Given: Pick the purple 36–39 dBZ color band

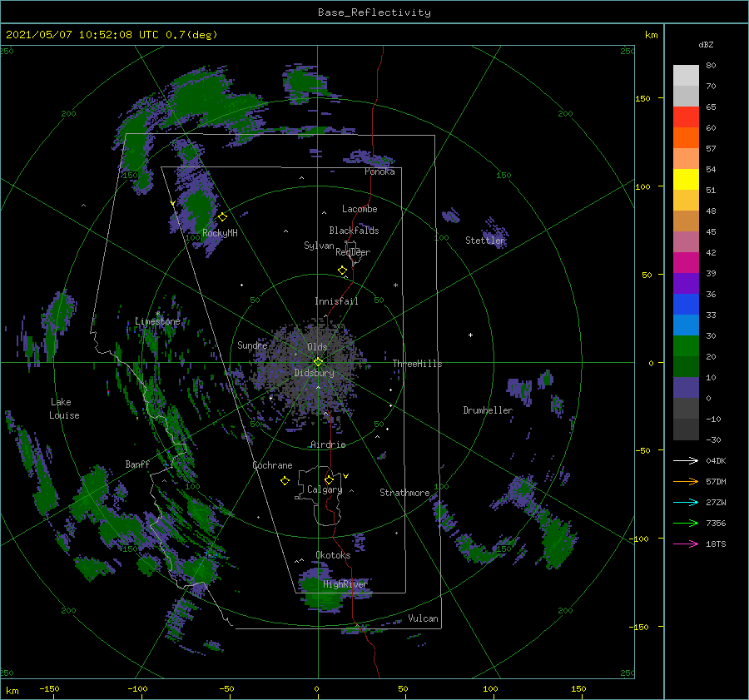Looking at the screenshot, I should (x=686, y=283).
